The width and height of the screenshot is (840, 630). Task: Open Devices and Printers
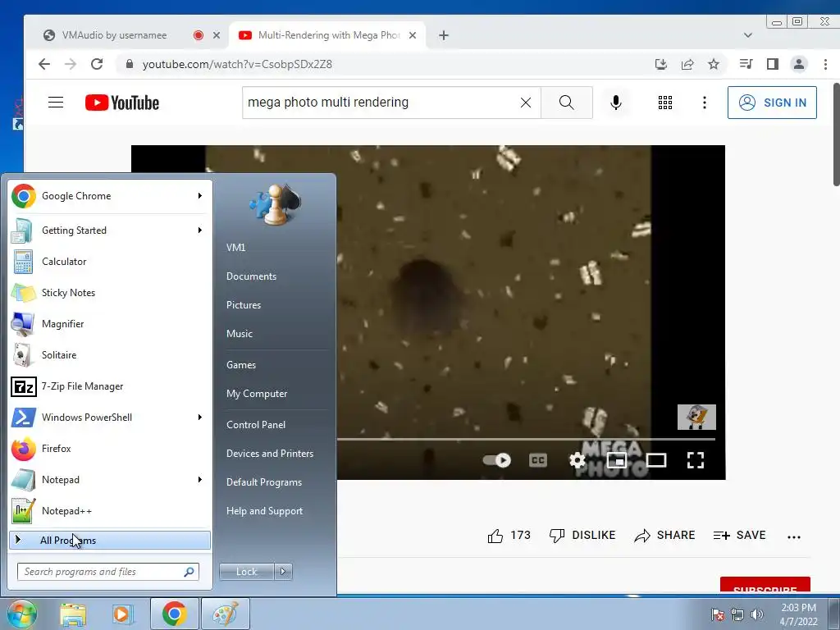click(x=270, y=453)
